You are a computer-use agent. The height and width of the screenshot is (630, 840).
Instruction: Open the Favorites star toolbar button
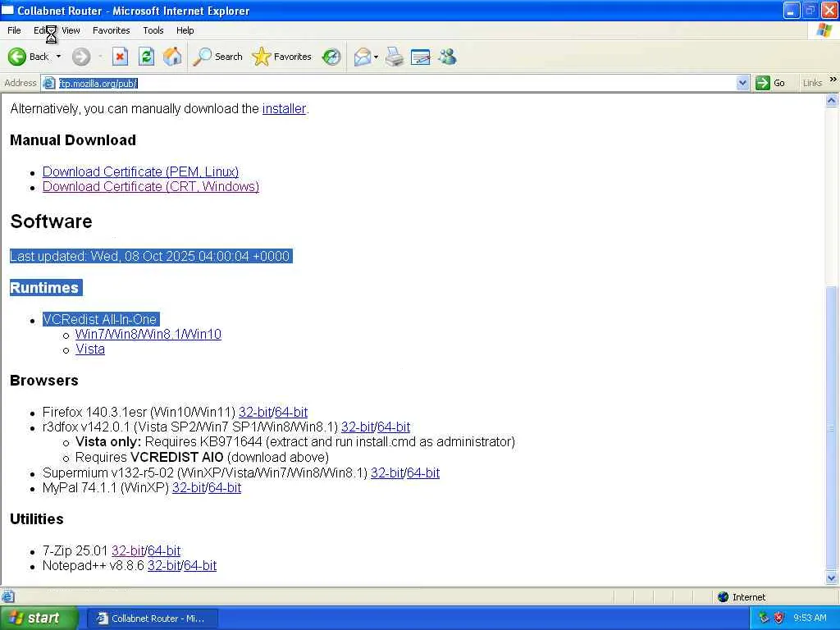click(282, 57)
